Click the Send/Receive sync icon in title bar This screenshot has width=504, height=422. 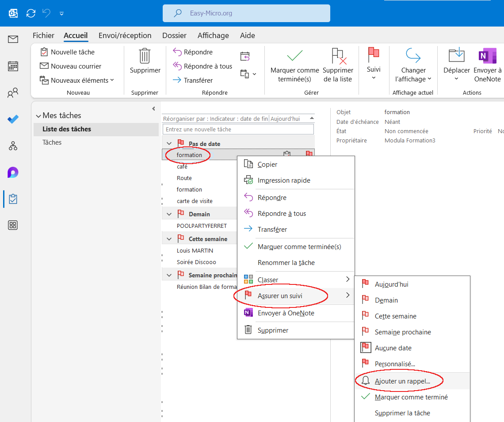31,13
